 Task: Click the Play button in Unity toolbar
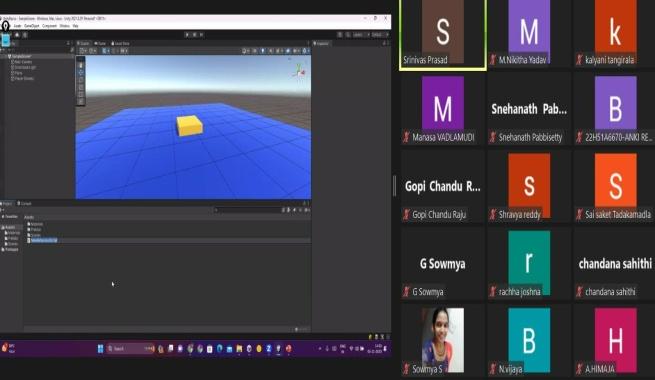click(187, 35)
